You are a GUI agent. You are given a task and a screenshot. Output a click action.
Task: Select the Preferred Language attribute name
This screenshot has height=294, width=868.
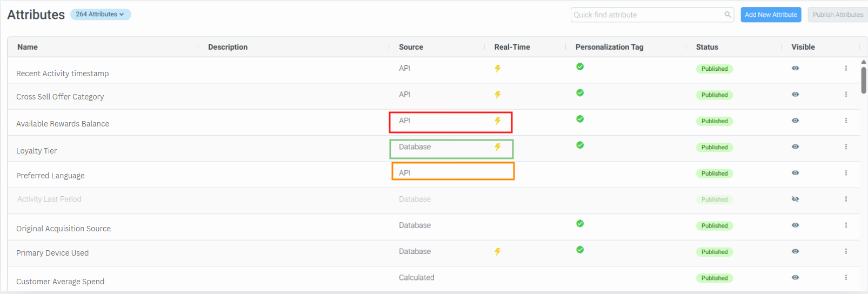50,176
